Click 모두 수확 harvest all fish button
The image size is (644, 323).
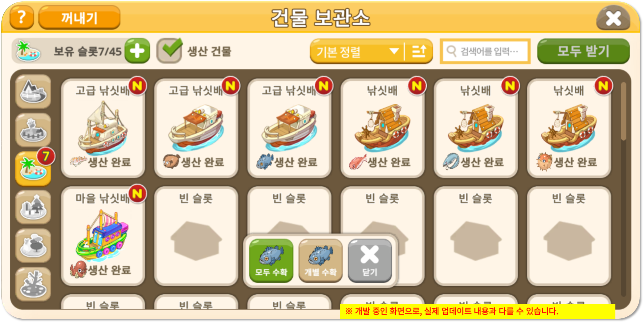click(x=271, y=261)
